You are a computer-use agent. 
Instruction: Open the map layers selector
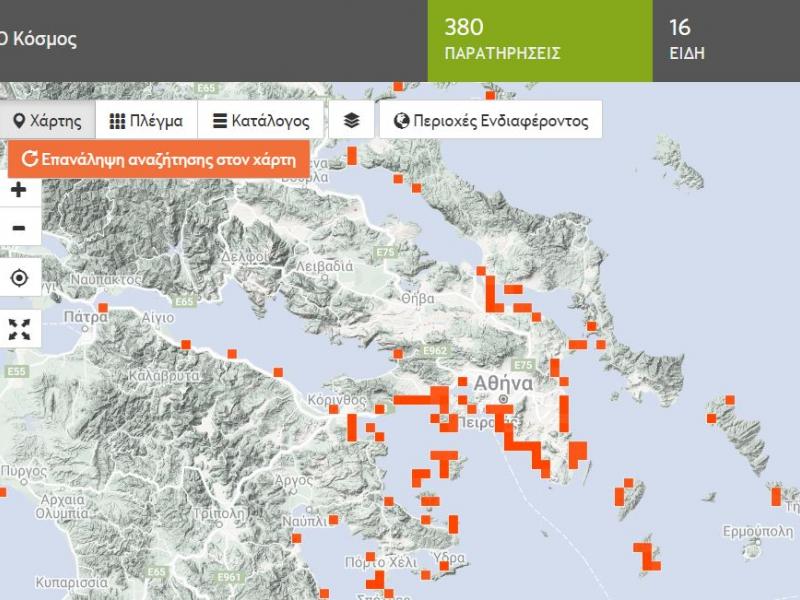click(351, 121)
